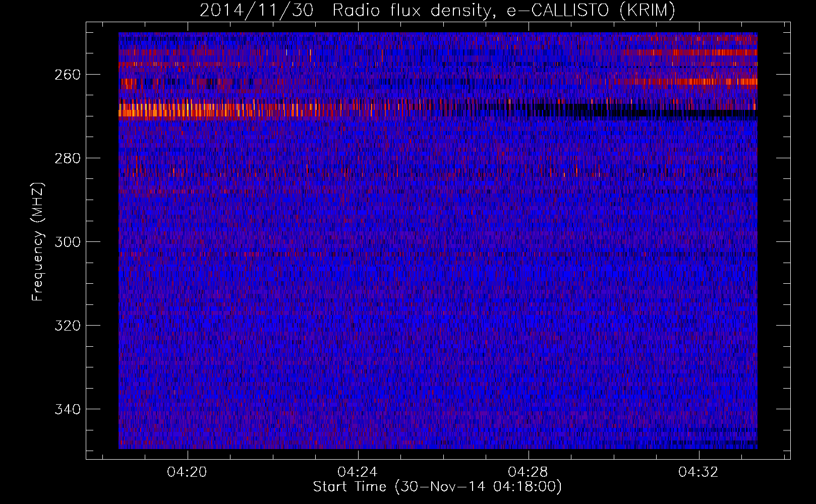The width and height of the screenshot is (816, 504).
Task: Click the 320 frequency tick label
Action: coord(68,326)
